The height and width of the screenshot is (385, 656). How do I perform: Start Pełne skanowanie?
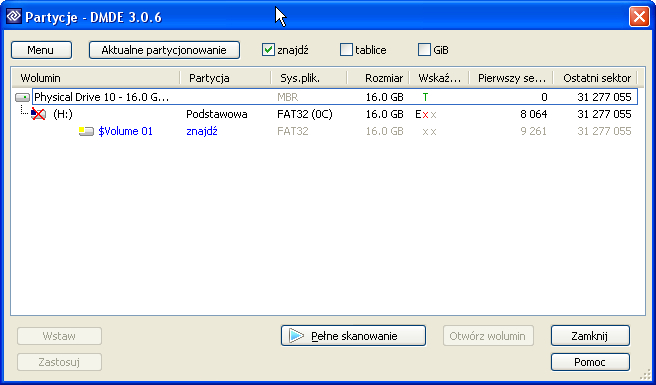[x=353, y=336]
